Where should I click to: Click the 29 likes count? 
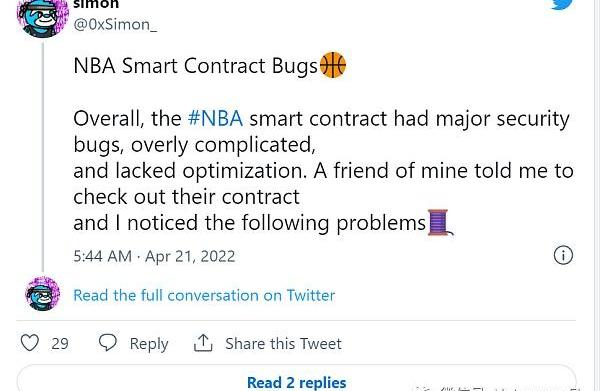pos(60,344)
